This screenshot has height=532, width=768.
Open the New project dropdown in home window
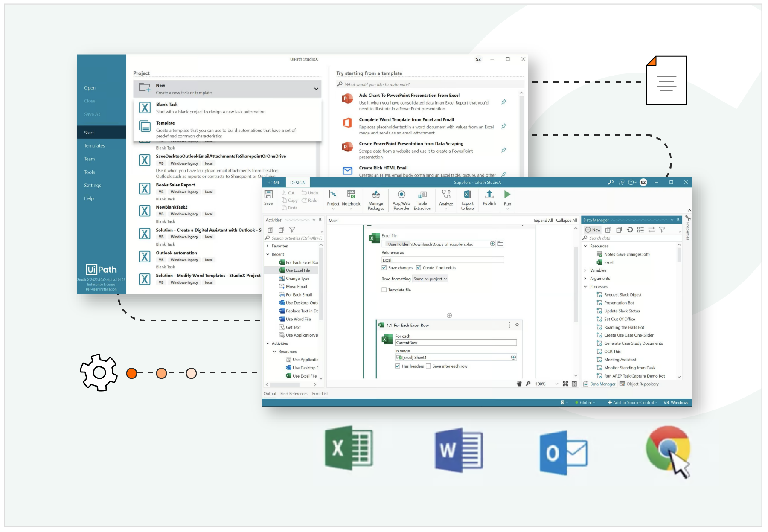pos(316,89)
